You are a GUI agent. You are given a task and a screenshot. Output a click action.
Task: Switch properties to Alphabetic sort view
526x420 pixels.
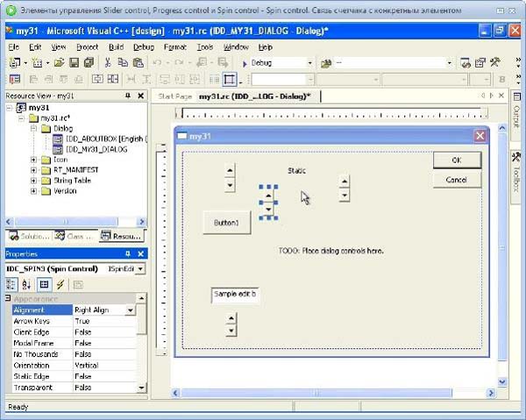(27, 285)
